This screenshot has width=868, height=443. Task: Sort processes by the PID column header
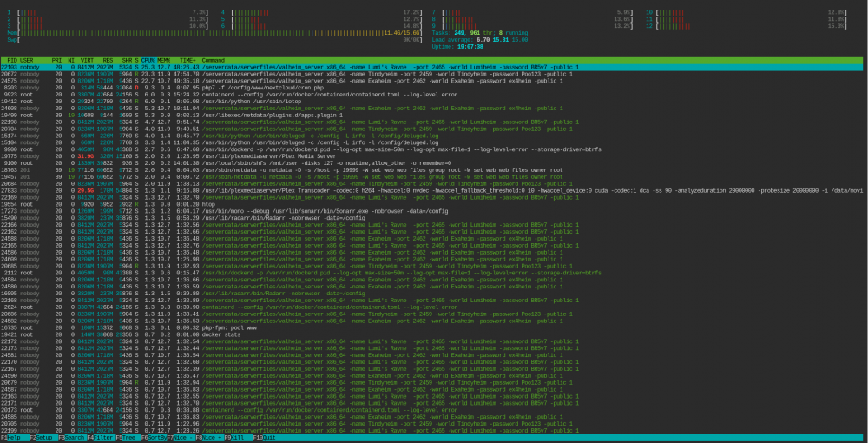[x=12, y=60]
